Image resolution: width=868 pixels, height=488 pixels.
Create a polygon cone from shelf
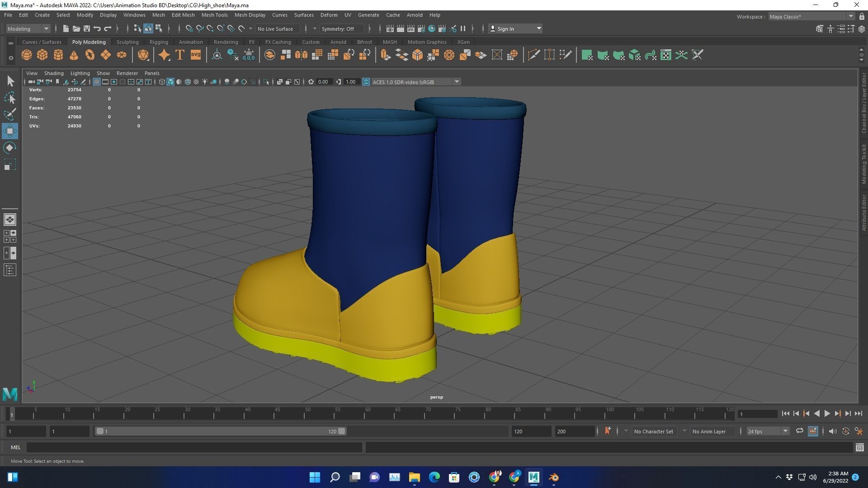[74, 55]
